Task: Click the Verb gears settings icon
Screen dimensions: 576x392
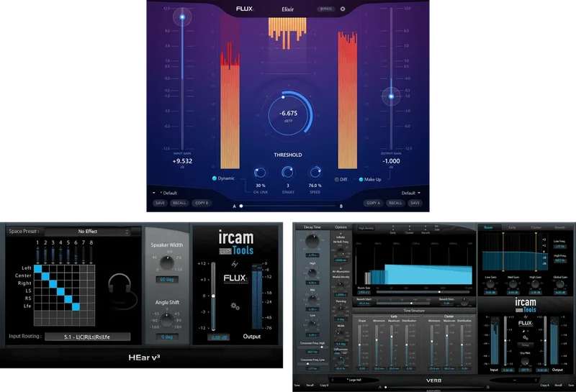Action: pos(526,337)
